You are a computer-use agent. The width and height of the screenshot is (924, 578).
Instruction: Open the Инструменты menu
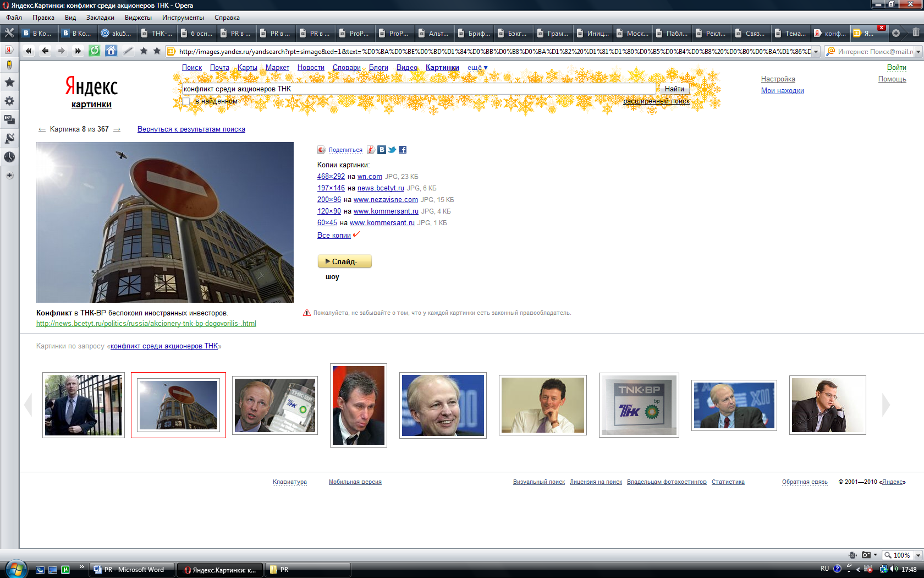(183, 18)
